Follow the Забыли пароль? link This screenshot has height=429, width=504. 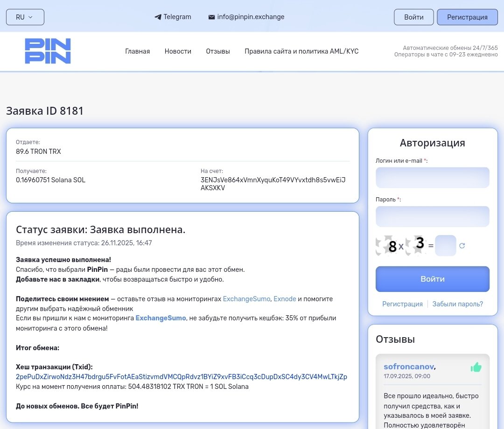click(x=457, y=304)
